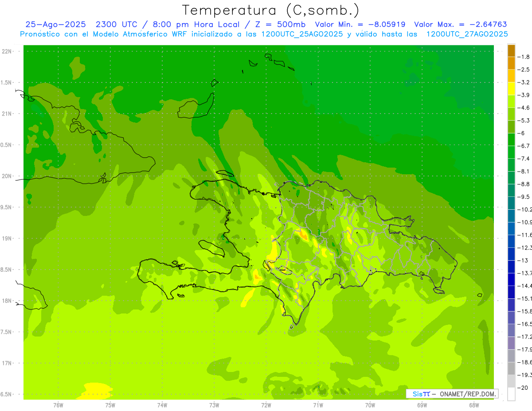Viewport: 532px width, 411px height.
Task: Click the "17N" latitude axis label
Action: click(x=7, y=363)
